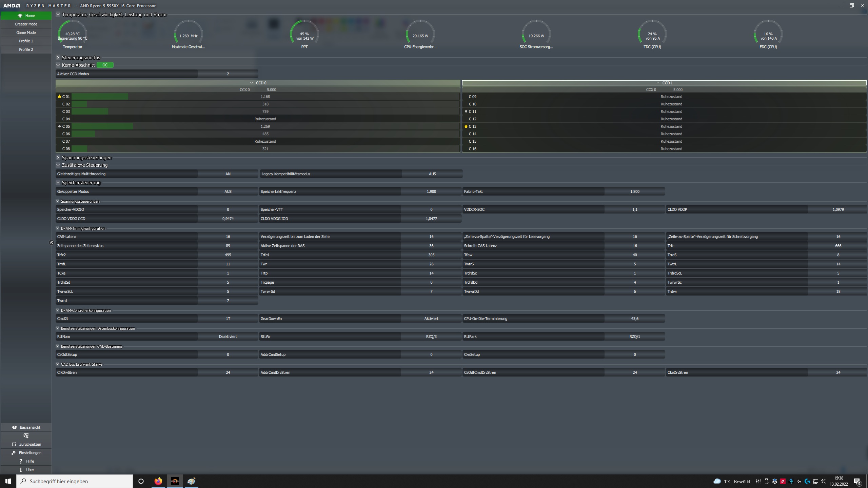Expand the Spannungssteuerungen section below cores
The image size is (868, 488).
(x=58, y=158)
